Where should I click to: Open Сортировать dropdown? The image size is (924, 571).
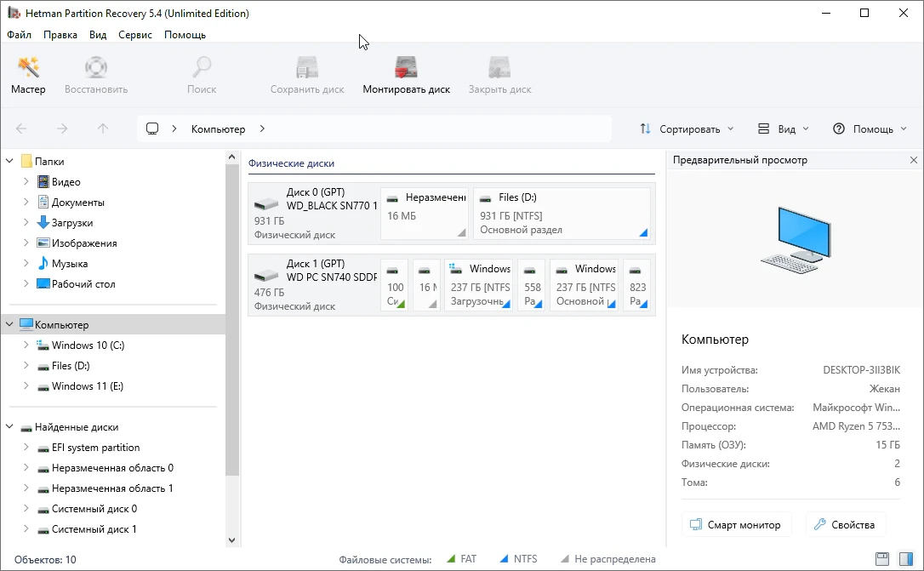[x=687, y=129]
